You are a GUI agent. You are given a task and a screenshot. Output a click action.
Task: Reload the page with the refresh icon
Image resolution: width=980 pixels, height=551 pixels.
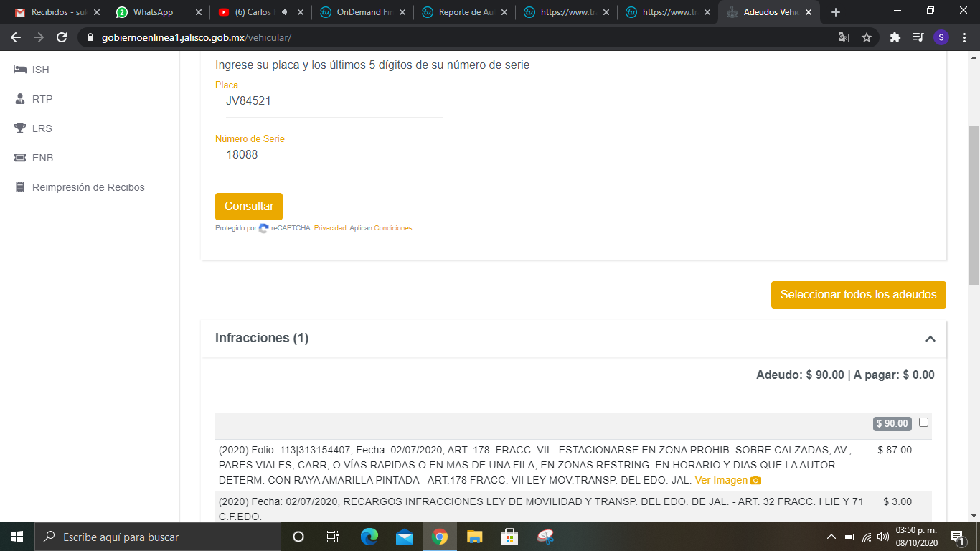pyautogui.click(x=62, y=37)
